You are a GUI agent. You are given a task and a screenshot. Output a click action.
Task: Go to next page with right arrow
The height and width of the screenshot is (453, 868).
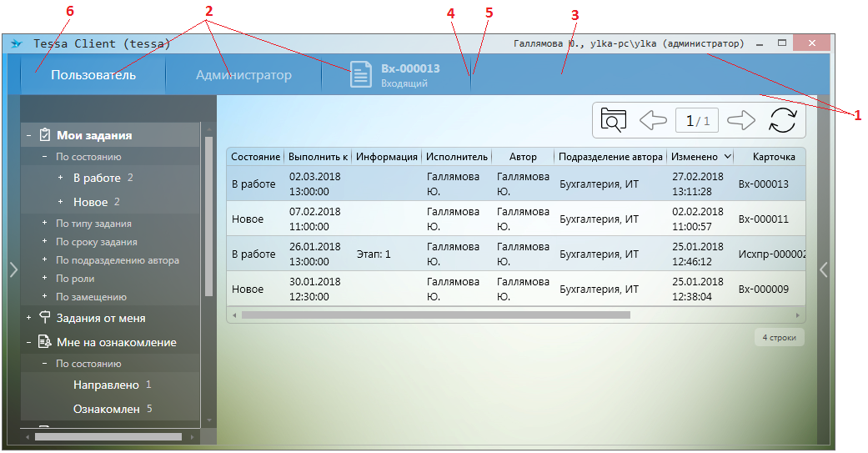[740, 121]
